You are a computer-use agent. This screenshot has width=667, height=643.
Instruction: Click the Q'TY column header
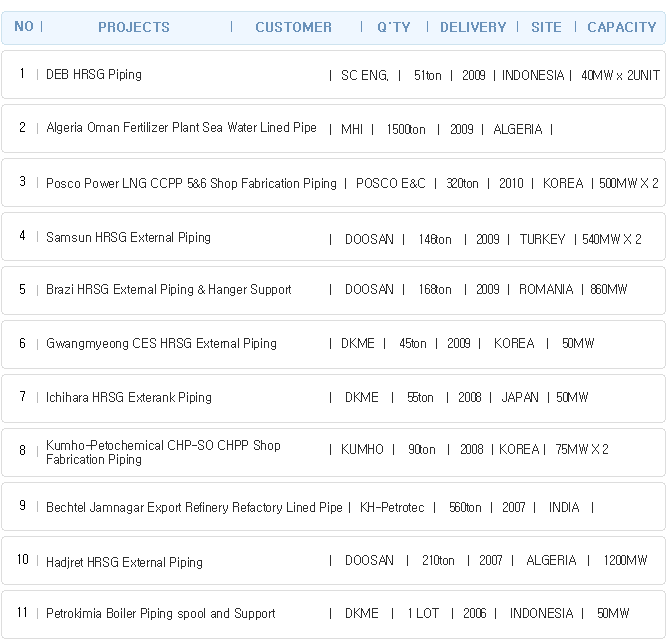coord(393,27)
